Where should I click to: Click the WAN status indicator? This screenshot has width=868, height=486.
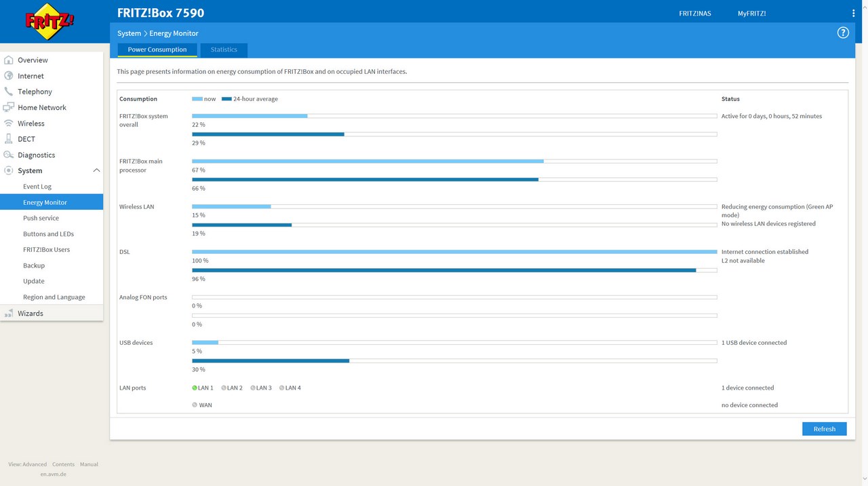pyautogui.click(x=195, y=405)
